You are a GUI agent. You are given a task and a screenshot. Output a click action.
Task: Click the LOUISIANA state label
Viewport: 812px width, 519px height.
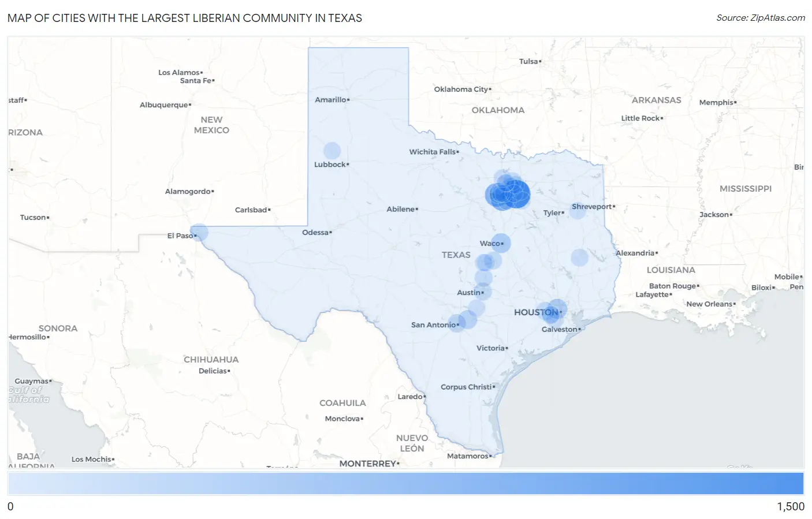pyautogui.click(x=671, y=270)
